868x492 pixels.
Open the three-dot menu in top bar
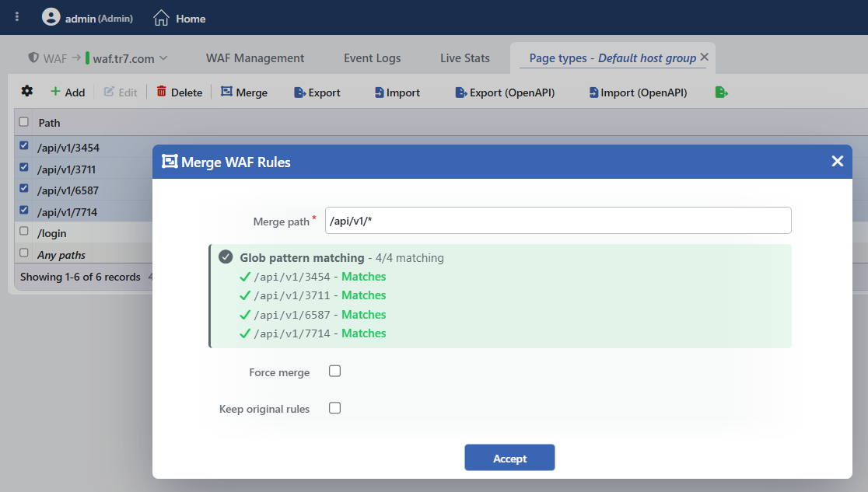coord(17,16)
